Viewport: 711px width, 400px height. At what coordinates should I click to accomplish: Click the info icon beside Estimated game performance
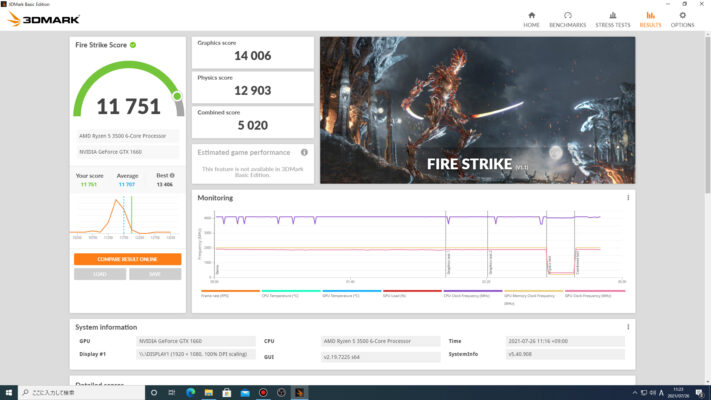tap(304, 152)
